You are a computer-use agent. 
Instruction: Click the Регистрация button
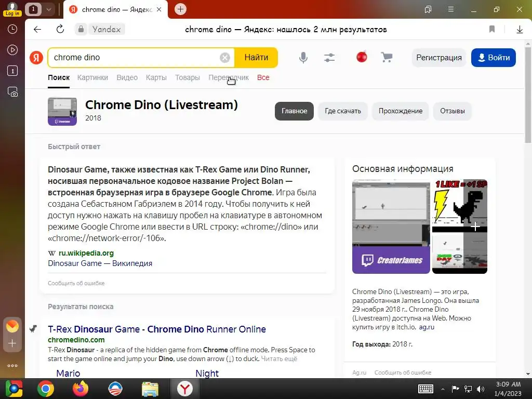point(439,58)
